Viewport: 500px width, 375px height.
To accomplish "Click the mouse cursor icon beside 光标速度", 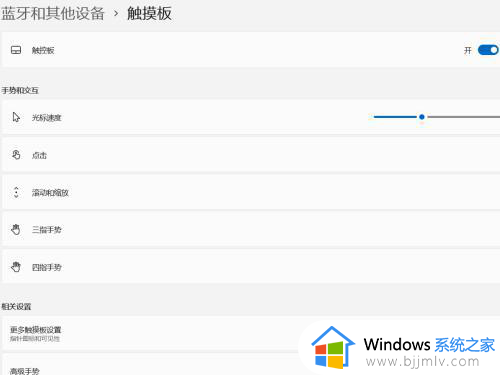I will [16, 117].
